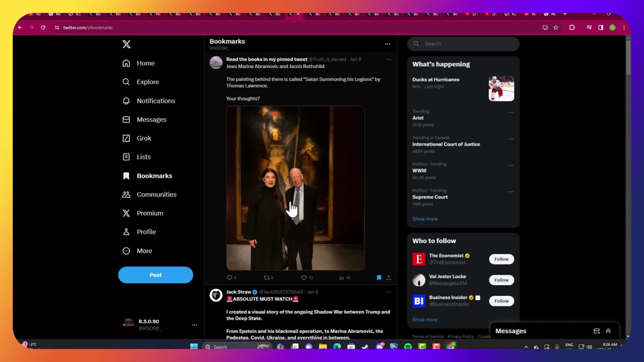Open Grok in the sidebar

tap(136, 138)
